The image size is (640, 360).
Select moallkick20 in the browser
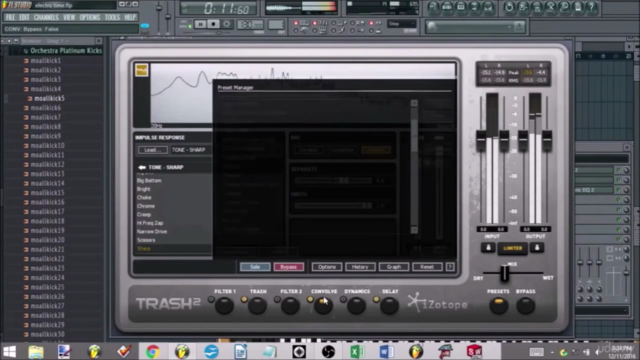pos(47,240)
